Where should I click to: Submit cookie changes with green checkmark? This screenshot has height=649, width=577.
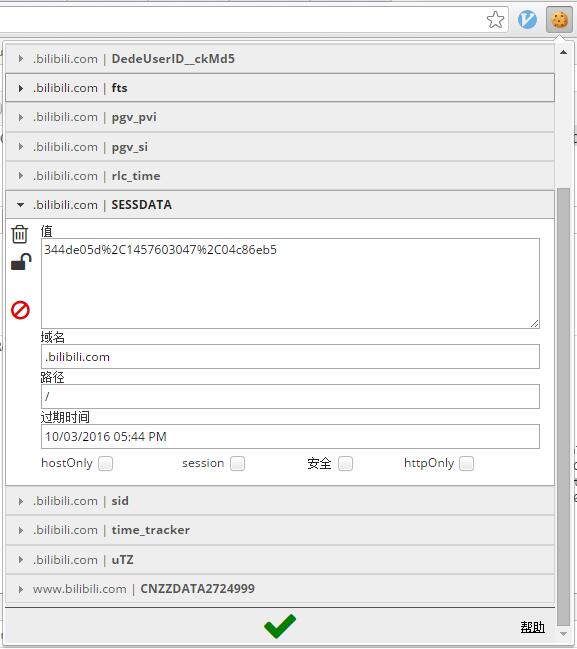click(x=280, y=626)
